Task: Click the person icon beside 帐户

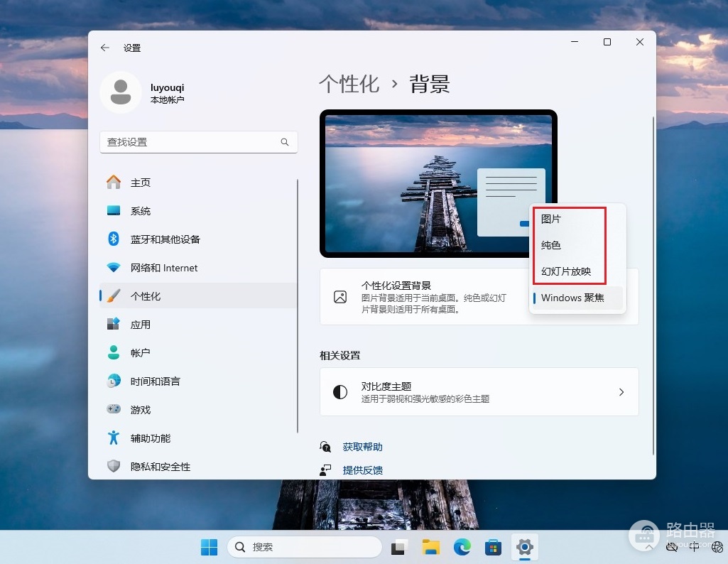Action: [114, 352]
